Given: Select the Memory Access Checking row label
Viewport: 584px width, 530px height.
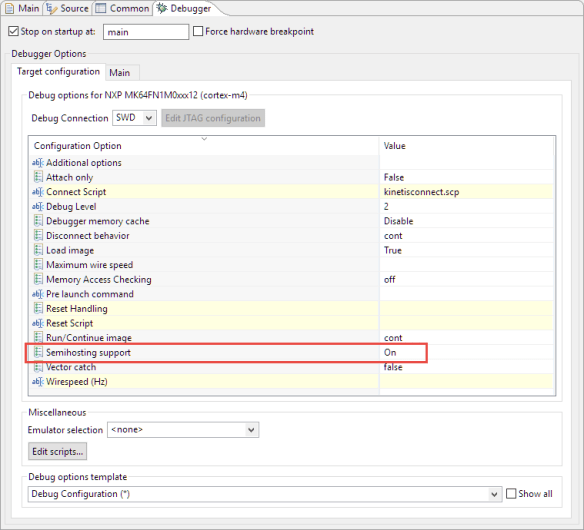Looking at the screenshot, I should click(x=99, y=279).
